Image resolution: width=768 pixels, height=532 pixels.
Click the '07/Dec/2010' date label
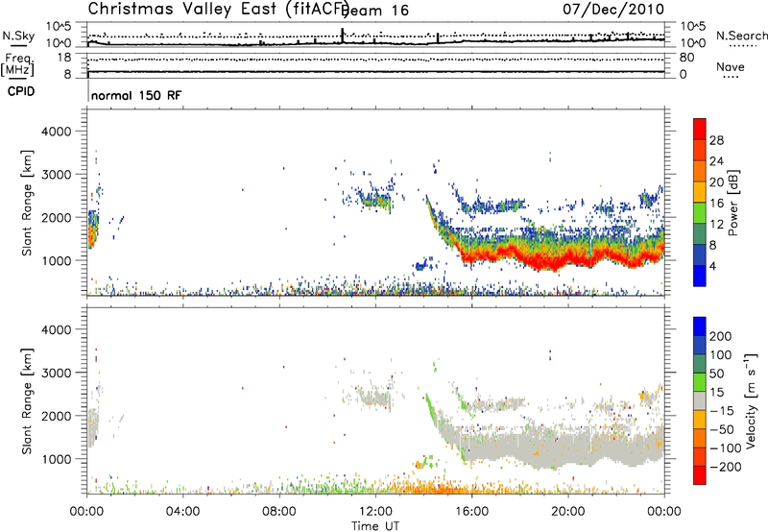pos(613,9)
